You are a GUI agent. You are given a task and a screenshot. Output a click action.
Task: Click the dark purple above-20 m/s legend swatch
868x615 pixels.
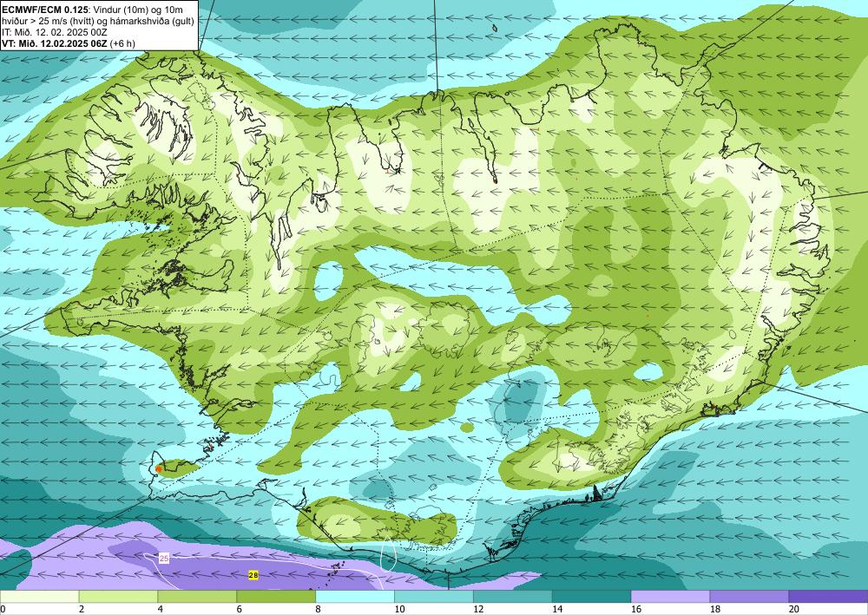(x=828, y=596)
